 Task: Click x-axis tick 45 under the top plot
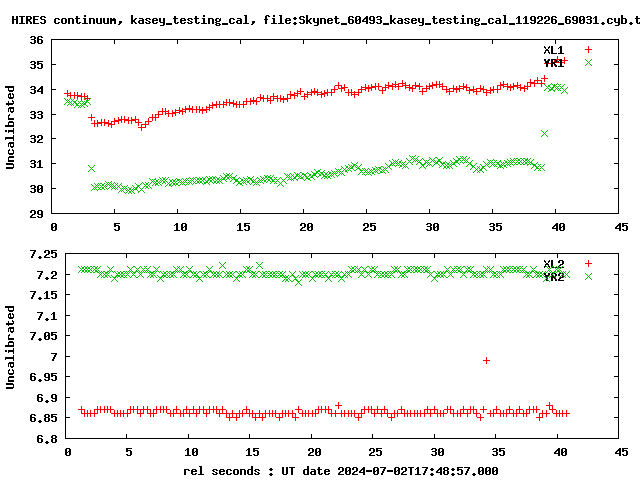[x=621, y=227]
